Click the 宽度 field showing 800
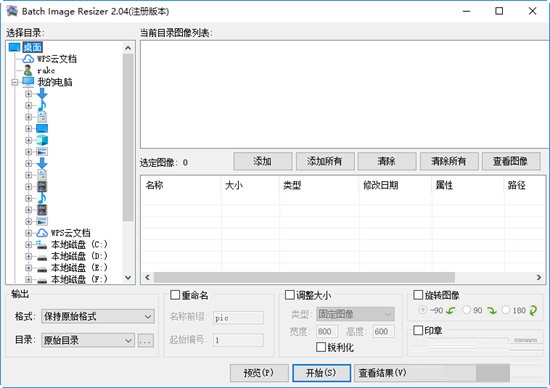This screenshot has height=388, width=550. 327,331
